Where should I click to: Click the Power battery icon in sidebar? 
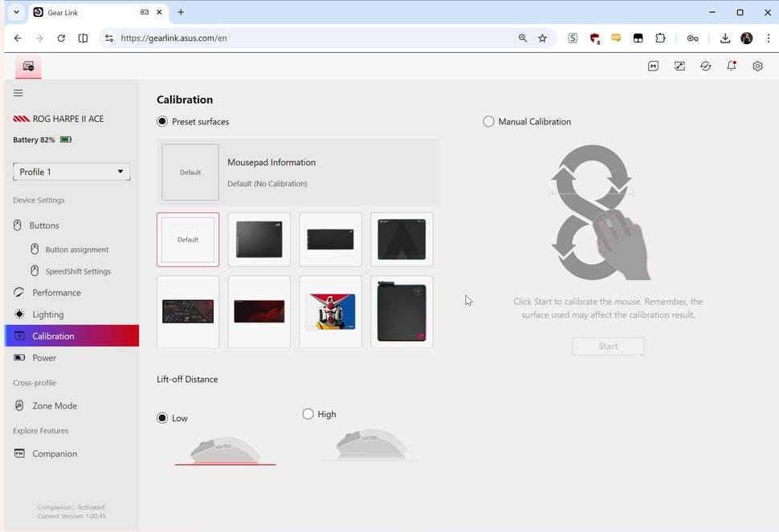[x=19, y=357]
